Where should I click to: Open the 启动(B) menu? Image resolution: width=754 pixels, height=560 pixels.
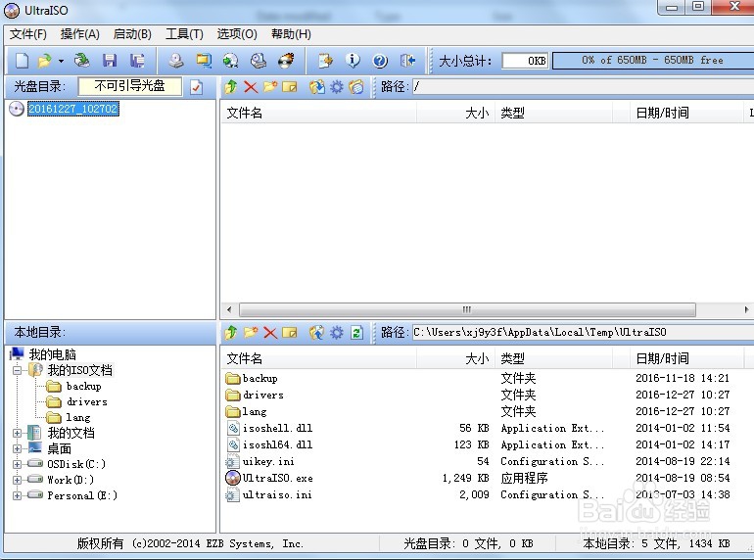(x=132, y=34)
